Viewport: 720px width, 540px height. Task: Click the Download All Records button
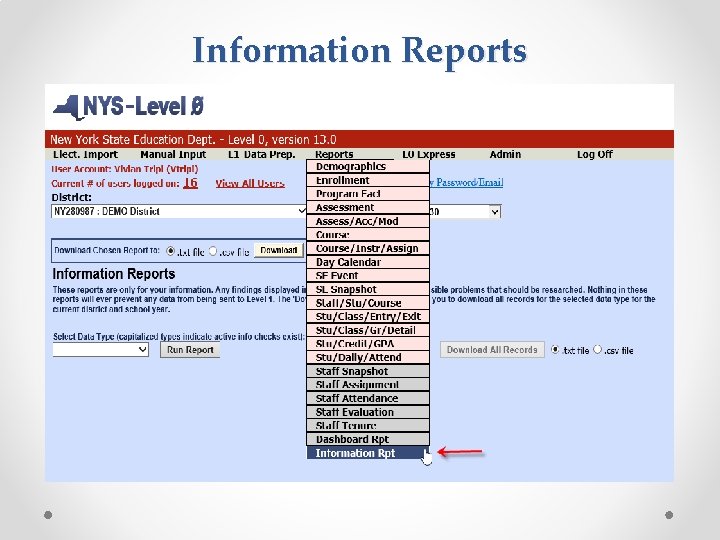point(492,350)
